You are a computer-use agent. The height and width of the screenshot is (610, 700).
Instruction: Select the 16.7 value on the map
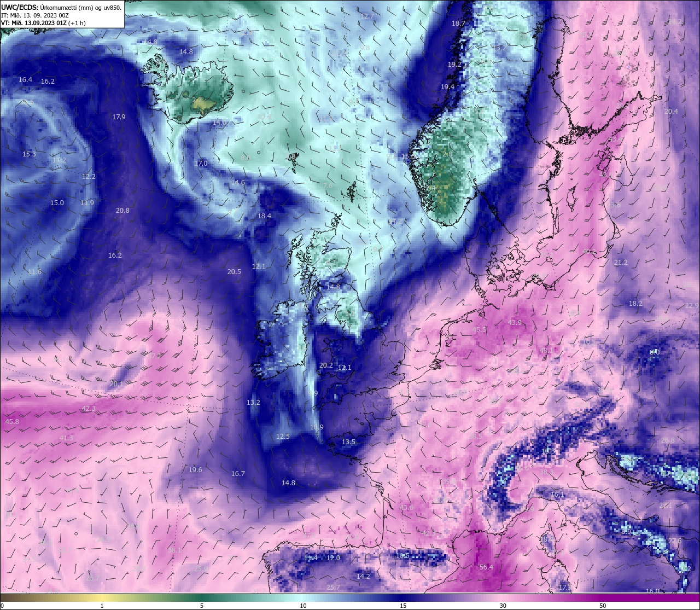pos(238,473)
